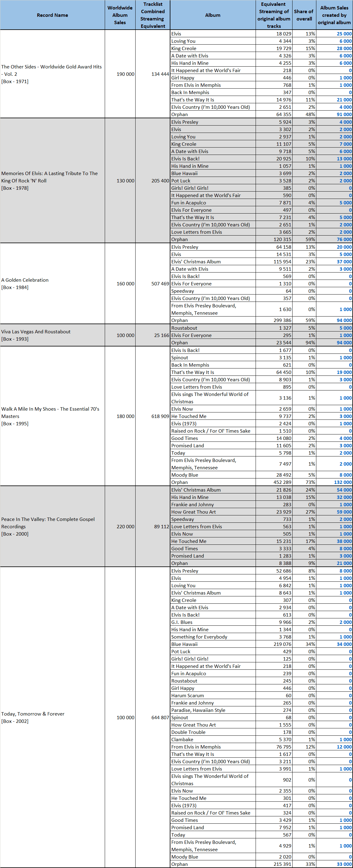Select Elvis (1973) in Walk A Mile block
This screenshot has width=353, height=868.
click(x=213, y=423)
